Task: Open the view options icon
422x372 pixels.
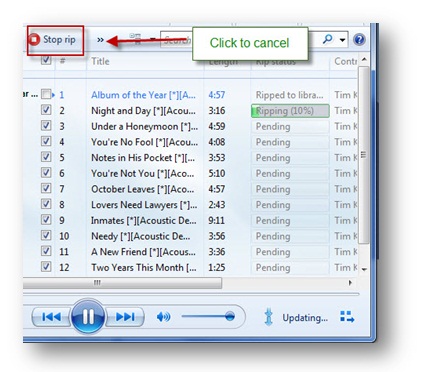Action: (135, 39)
